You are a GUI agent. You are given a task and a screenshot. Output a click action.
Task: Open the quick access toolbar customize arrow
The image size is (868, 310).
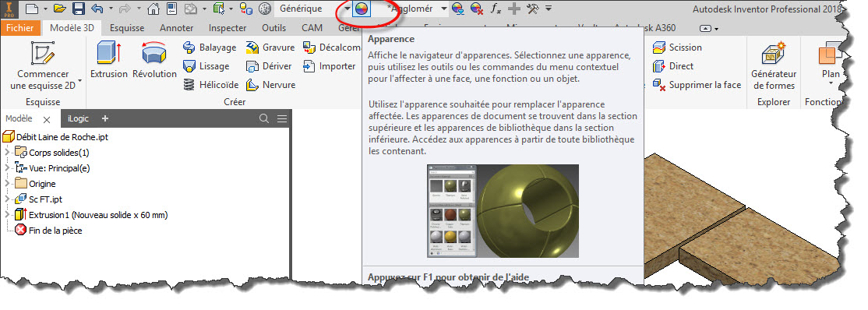tap(548, 9)
